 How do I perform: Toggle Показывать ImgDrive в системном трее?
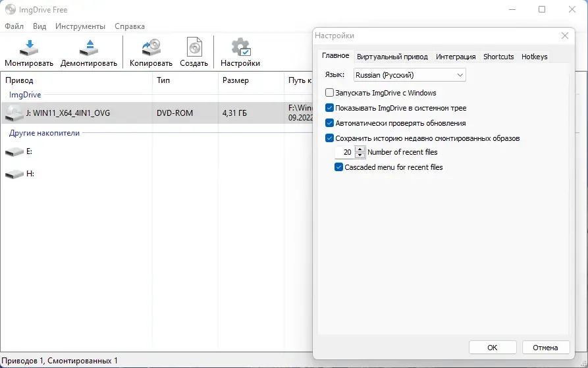click(x=329, y=108)
